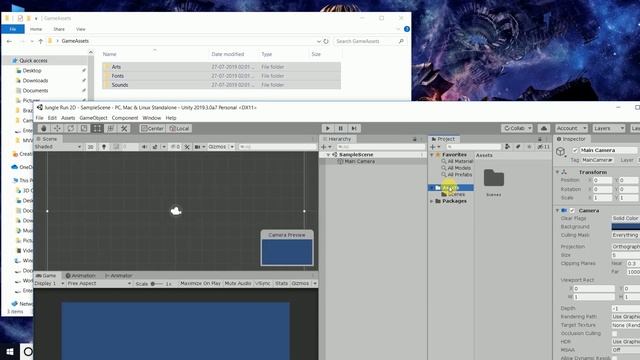Click Hierarchy create plus icon
The width and height of the screenshot is (640, 360).
(x=324, y=147)
